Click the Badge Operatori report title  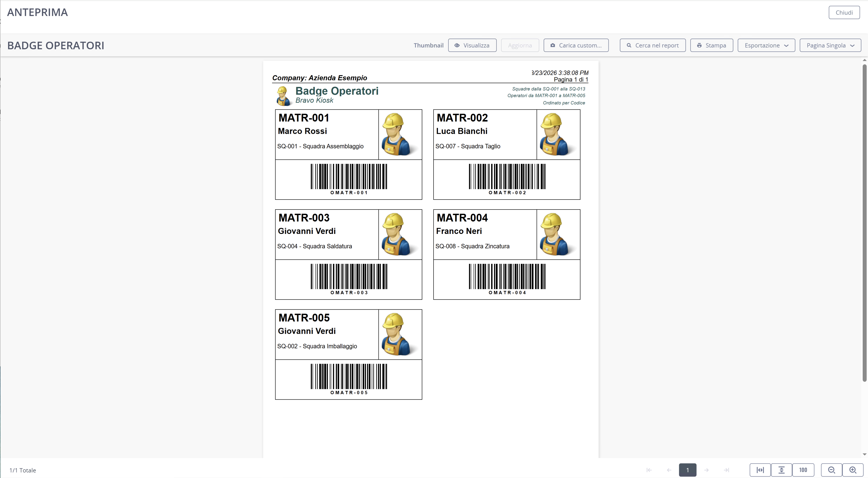(x=337, y=91)
